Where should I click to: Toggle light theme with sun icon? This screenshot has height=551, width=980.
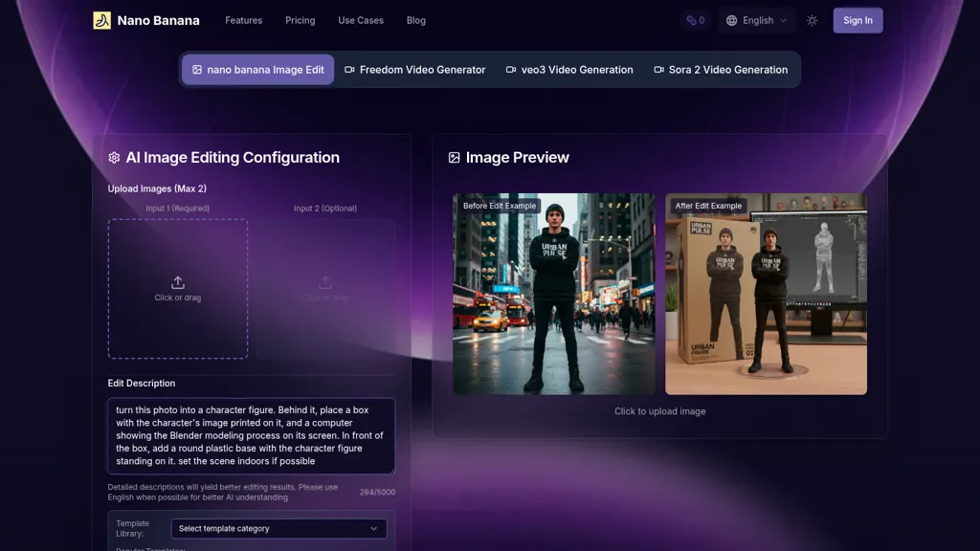[x=812, y=21]
